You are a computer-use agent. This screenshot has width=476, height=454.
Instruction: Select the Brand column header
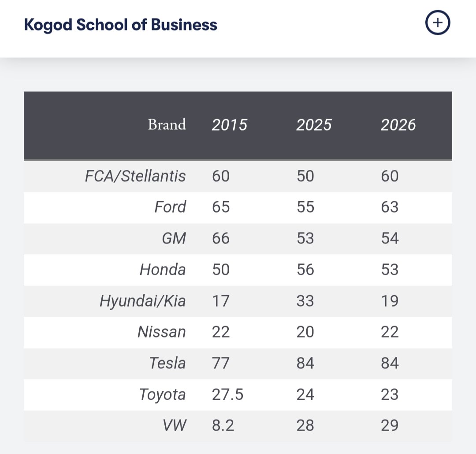(167, 124)
